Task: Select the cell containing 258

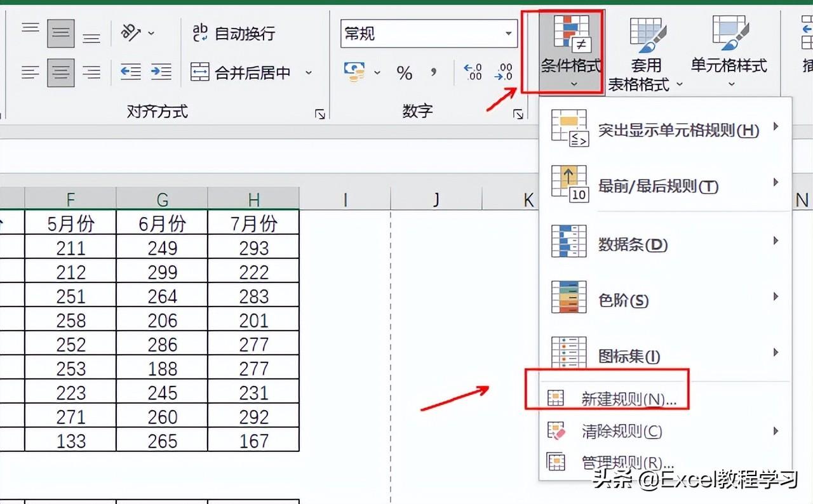Action: pos(71,320)
